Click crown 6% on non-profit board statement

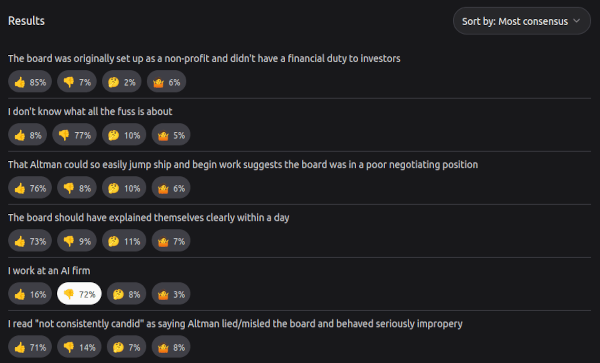(x=166, y=81)
